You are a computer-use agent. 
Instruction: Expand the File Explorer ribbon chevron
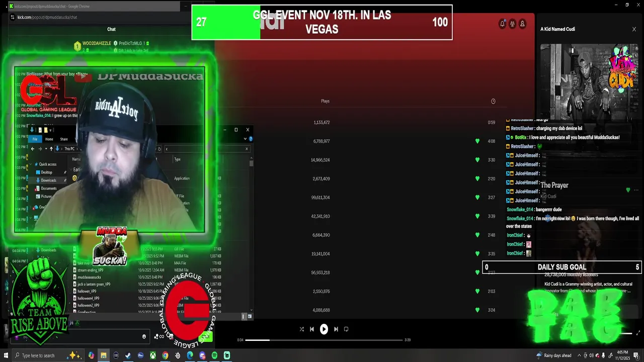point(246,139)
